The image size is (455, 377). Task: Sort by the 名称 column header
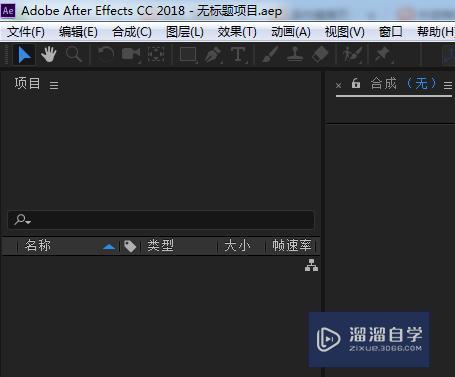pyautogui.click(x=38, y=246)
